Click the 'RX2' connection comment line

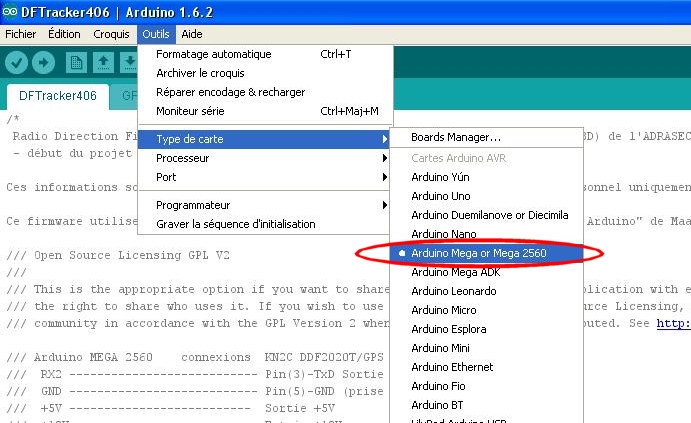tap(195, 375)
